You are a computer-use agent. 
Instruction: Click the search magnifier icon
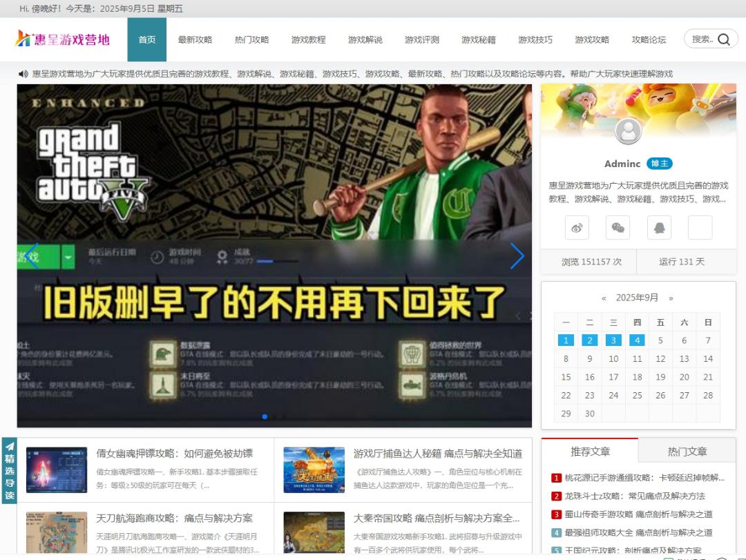click(x=724, y=39)
